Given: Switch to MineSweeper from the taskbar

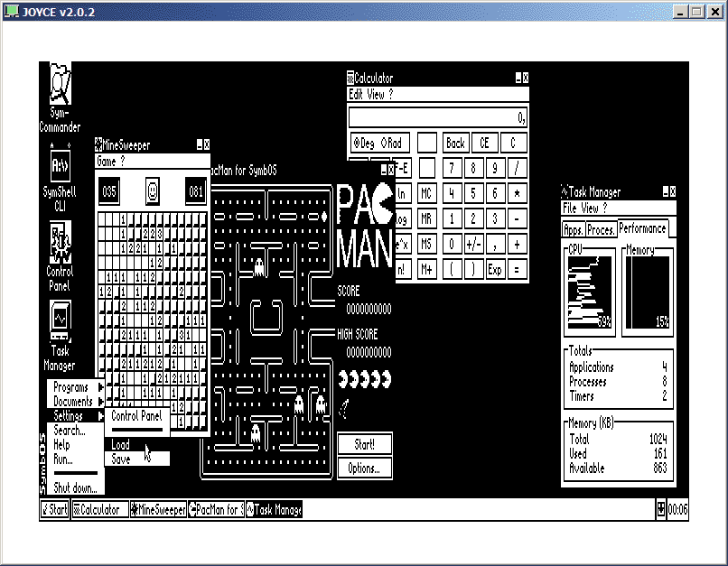Looking at the screenshot, I should point(158,510).
